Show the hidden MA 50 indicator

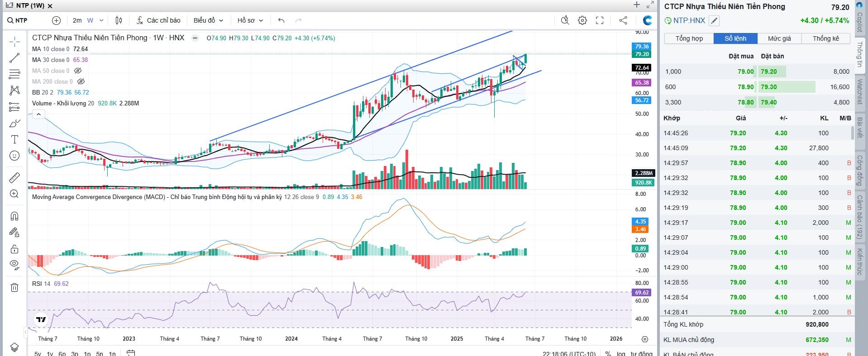pos(78,71)
